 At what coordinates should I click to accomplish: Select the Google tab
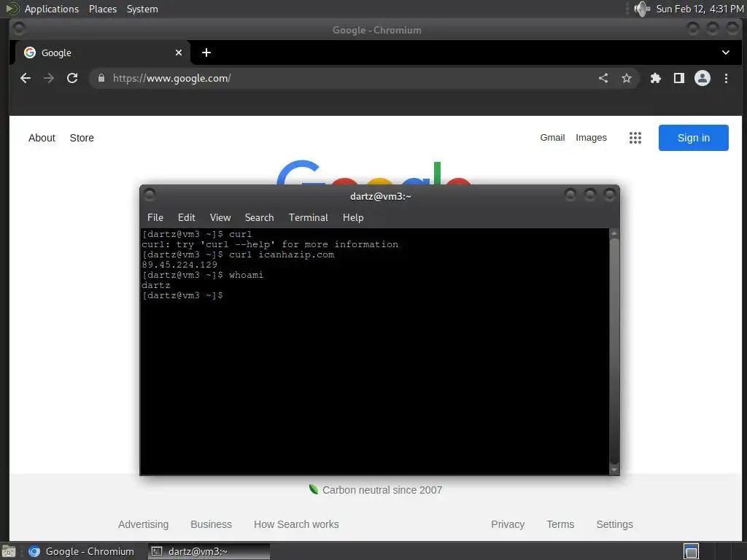click(102, 52)
